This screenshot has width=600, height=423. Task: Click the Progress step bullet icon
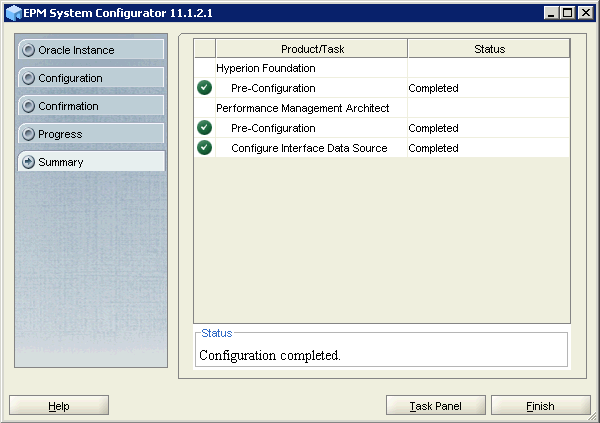coord(29,134)
